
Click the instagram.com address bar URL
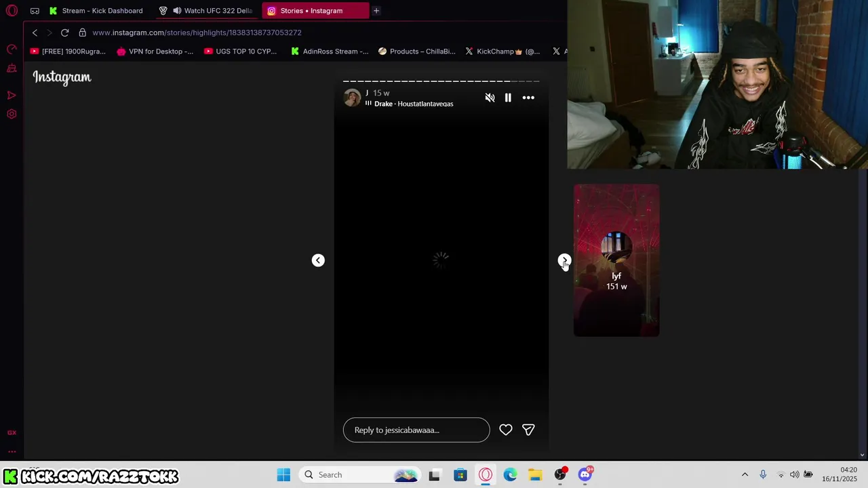click(x=197, y=33)
